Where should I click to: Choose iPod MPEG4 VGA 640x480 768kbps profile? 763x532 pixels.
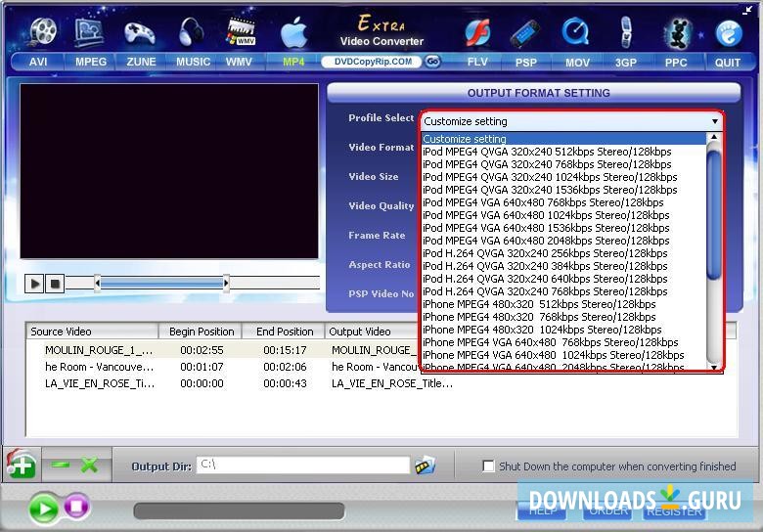coord(564,202)
